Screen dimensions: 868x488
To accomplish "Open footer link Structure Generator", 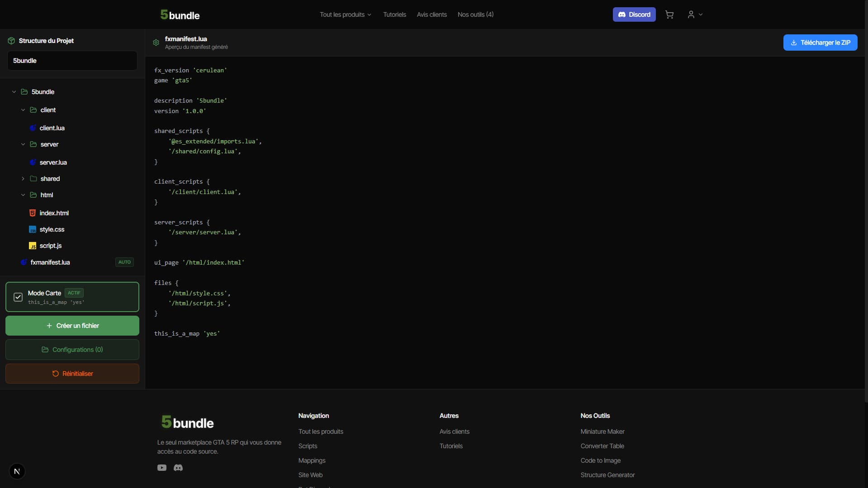I will coord(607,475).
